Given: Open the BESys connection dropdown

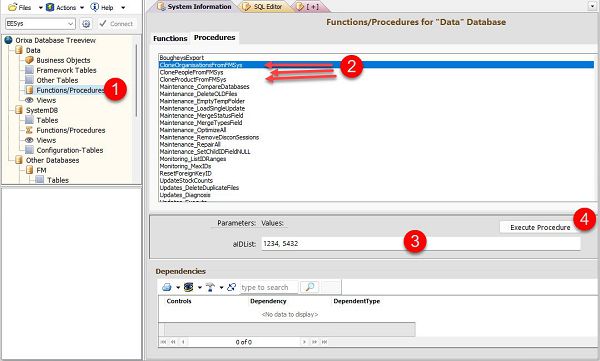Looking at the screenshot, I should [x=40, y=24].
